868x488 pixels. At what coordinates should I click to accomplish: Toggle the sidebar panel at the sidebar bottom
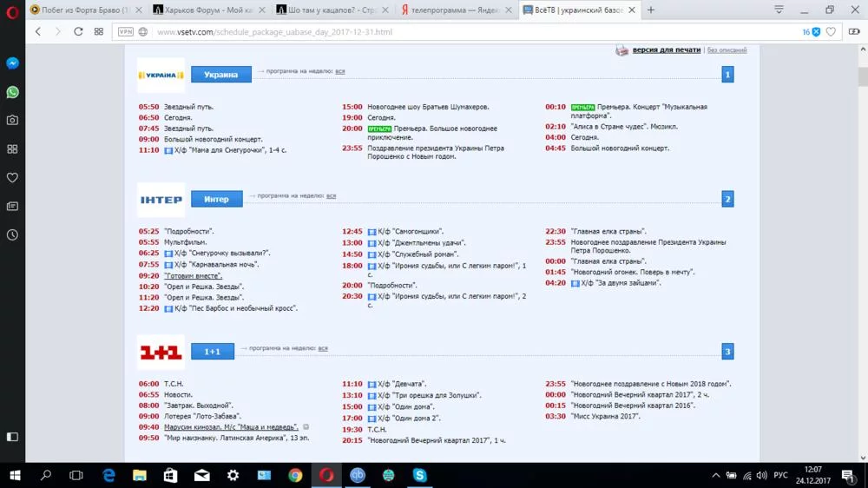tap(12, 437)
